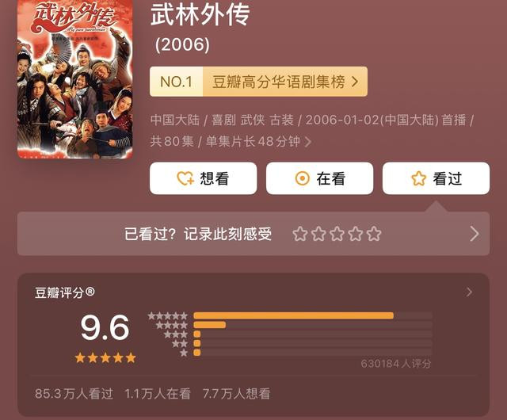Rate with the second empty star
This screenshot has height=420, width=507.
318,234
